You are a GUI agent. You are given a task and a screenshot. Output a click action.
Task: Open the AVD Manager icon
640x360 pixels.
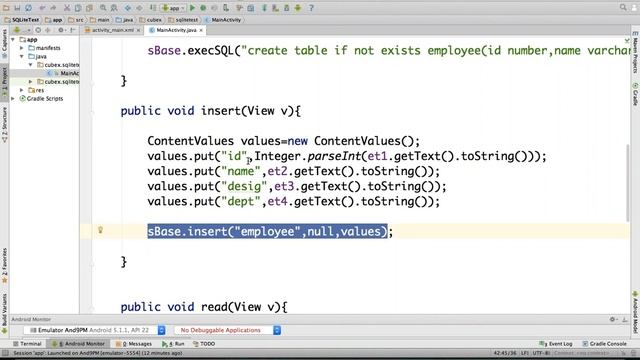click(276, 8)
